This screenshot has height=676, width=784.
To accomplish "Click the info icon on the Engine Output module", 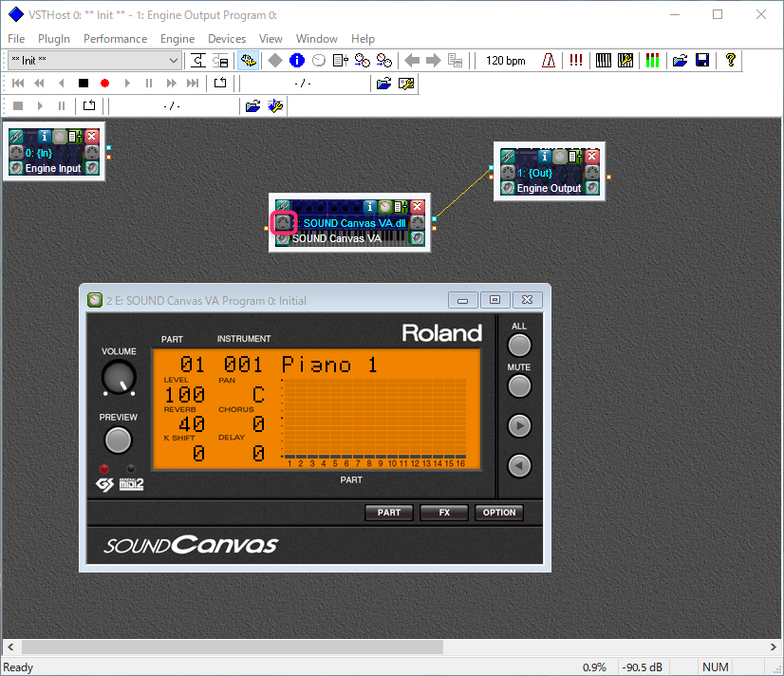I will click(545, 156).
